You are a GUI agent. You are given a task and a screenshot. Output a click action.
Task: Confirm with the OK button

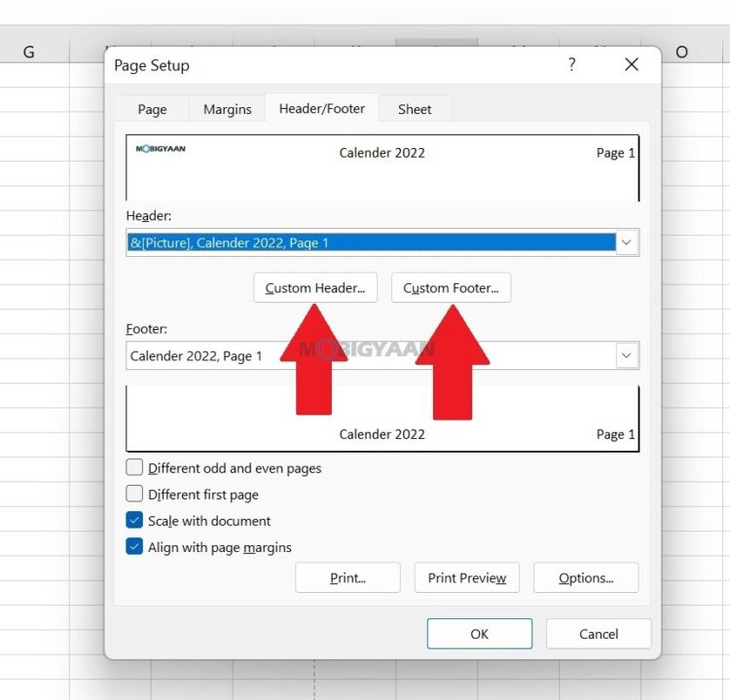[480, 634]
